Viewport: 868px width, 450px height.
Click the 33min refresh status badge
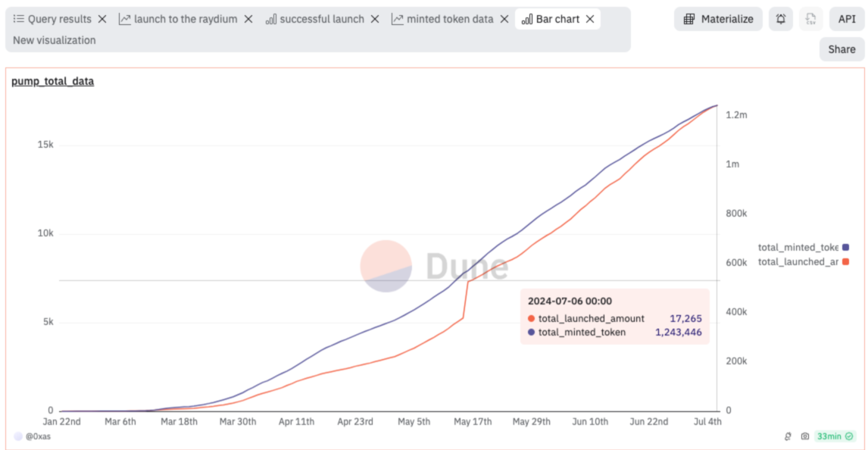(x=834, y=436)
